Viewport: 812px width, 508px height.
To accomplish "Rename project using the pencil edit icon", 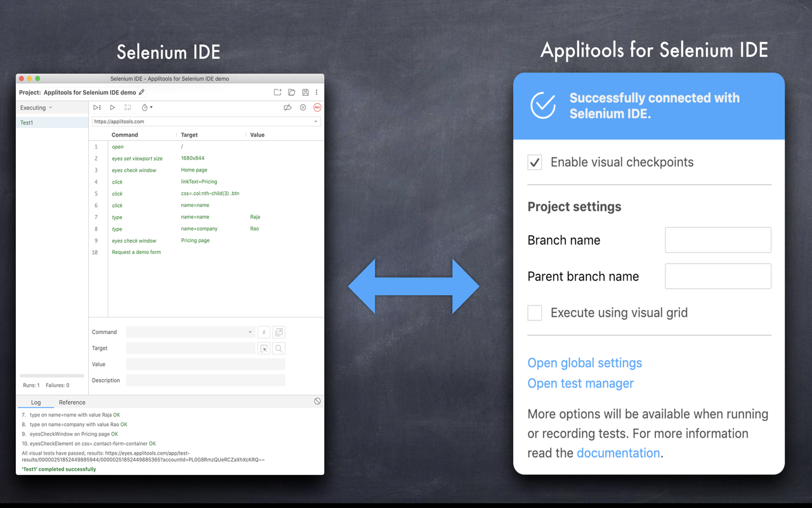I will tap(141, 93).
